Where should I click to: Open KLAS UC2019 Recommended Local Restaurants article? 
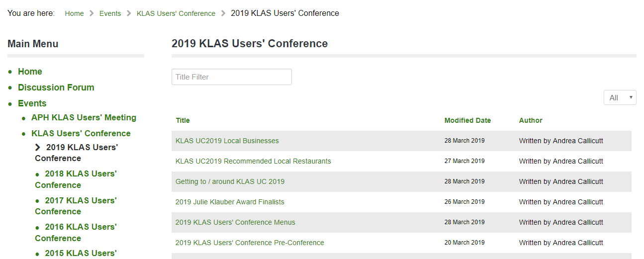[253, 161]
